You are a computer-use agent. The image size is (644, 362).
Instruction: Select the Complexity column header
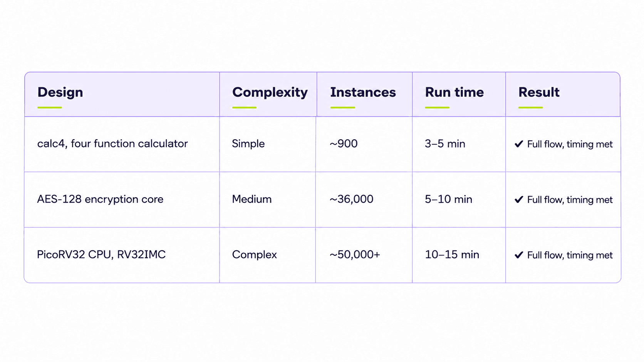coord(270,92)
